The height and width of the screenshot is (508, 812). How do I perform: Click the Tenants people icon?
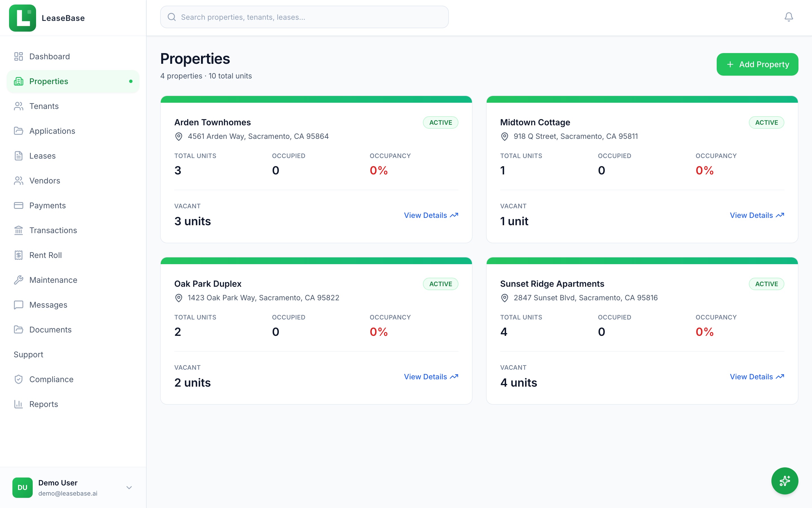[18, 106]
